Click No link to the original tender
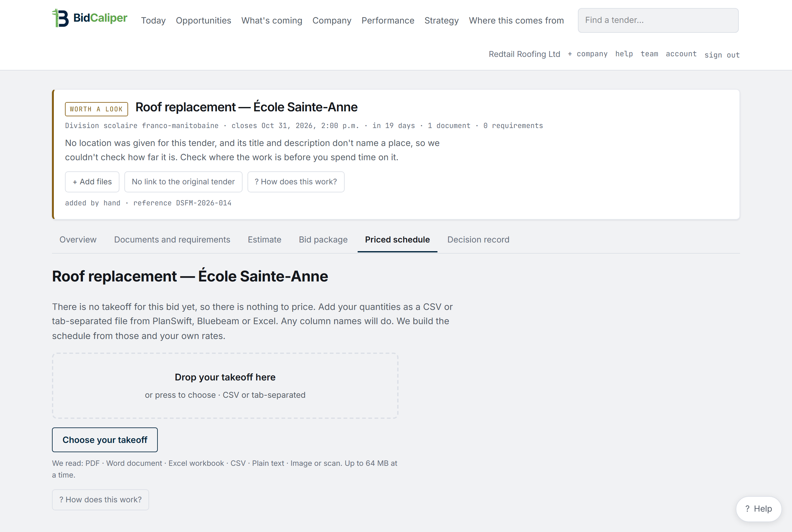The image size is (792, 532). point(183,182)
